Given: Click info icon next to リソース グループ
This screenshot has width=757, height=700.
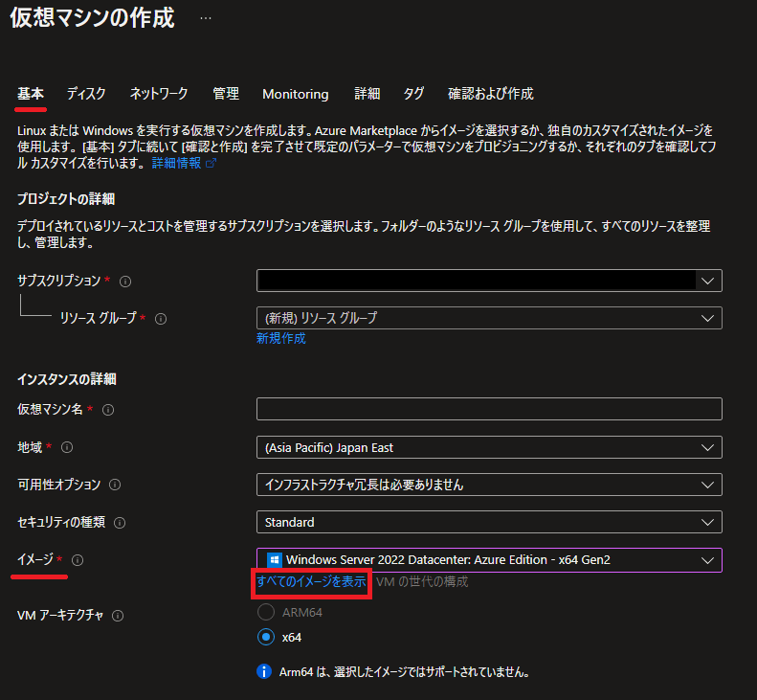Looking at the screenshot, I should click(161, 319).
